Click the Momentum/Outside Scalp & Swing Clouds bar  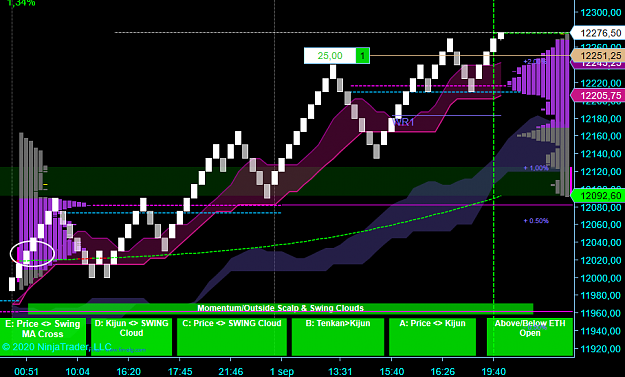click(281, 308)
